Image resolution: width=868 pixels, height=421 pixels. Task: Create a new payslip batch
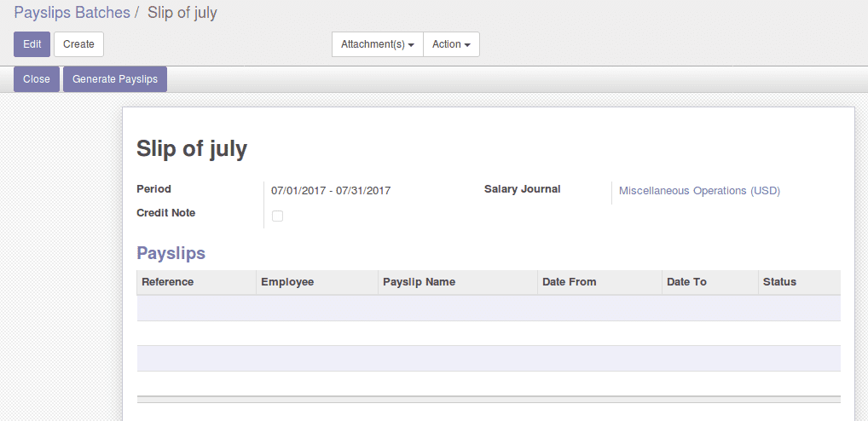point(78,44)
